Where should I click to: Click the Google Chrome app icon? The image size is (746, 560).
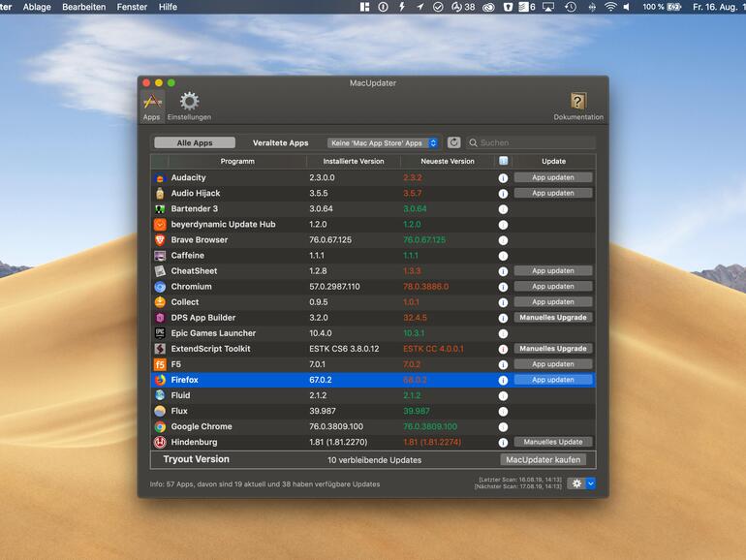click(x=160, y=426)
